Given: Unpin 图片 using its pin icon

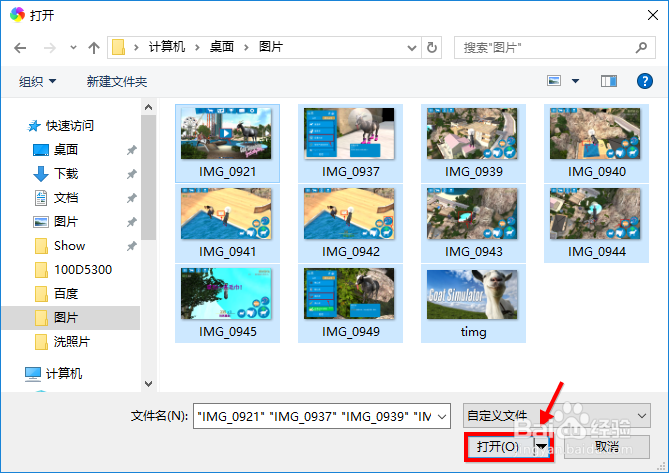Looking at the screenshot, I should (x=131, y=222).
